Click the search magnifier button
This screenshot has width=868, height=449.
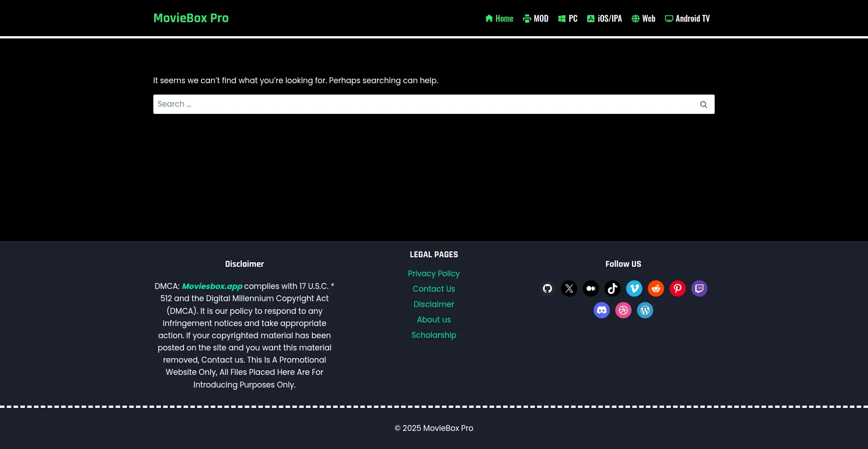point(703,104)
